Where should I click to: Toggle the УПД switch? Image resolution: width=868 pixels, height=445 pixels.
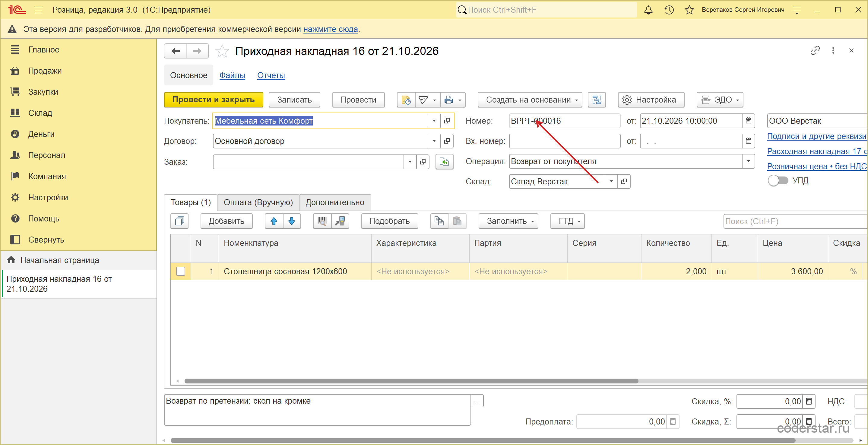point(778,181)
